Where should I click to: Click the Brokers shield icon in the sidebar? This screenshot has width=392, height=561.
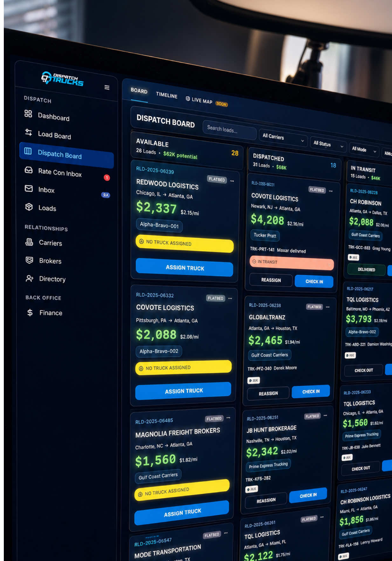point(29,260)
